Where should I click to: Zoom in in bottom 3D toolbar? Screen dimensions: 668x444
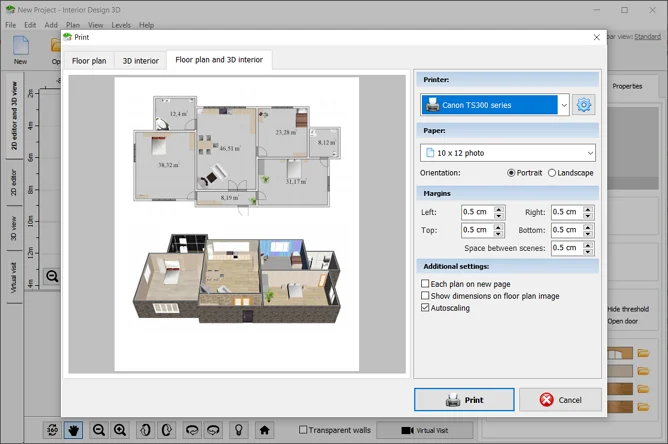coord(120,430)
